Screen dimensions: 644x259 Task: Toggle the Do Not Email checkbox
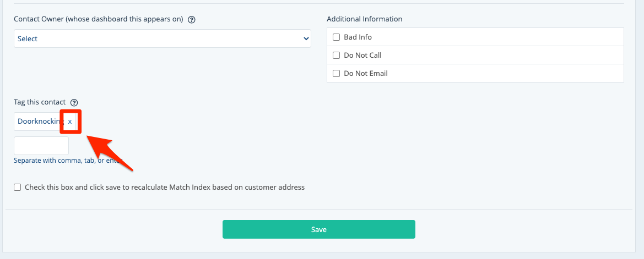click(x=336, y=74)
